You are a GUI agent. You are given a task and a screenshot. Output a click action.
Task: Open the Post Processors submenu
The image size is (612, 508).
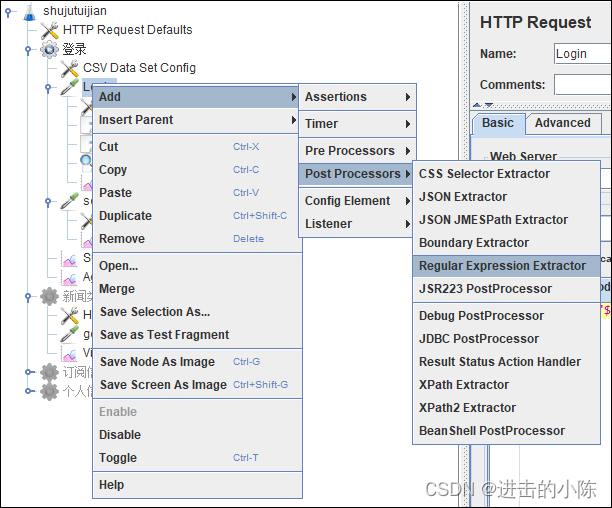click(356, 174)
